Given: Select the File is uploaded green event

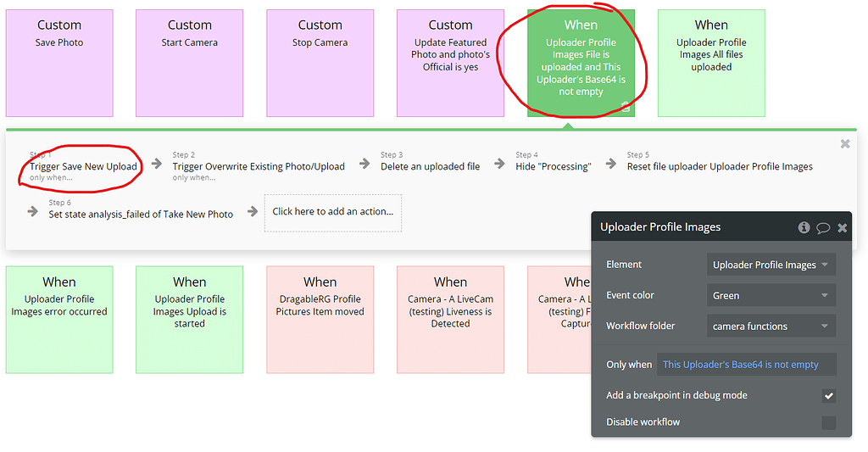Looking at the screenshot, I should coord(581,63).
